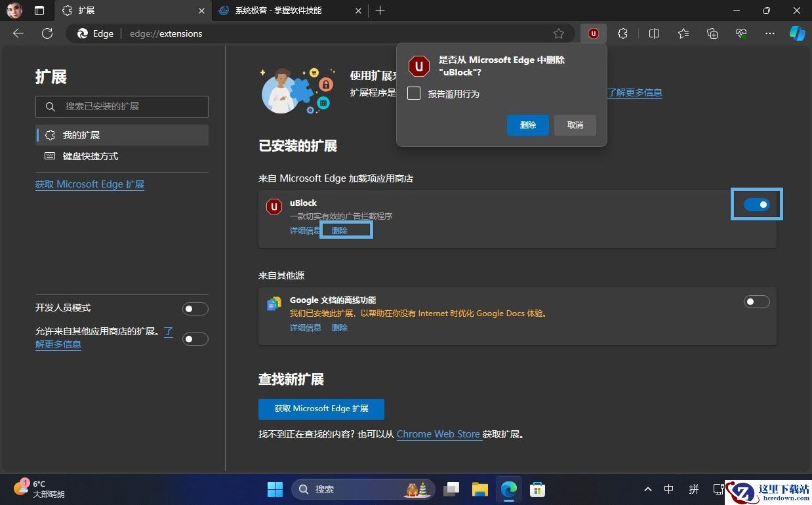This screenshot has height=505, width=812.
Task: Open the Windows Start button
Action: [x=275, y=489]
